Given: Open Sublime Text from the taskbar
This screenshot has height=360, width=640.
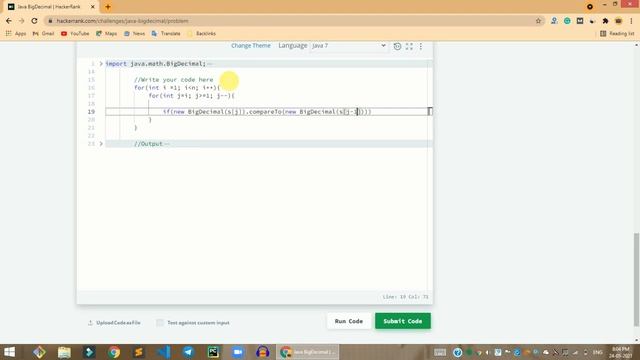Looking at the screenshot, I should [x=139, y=352].
